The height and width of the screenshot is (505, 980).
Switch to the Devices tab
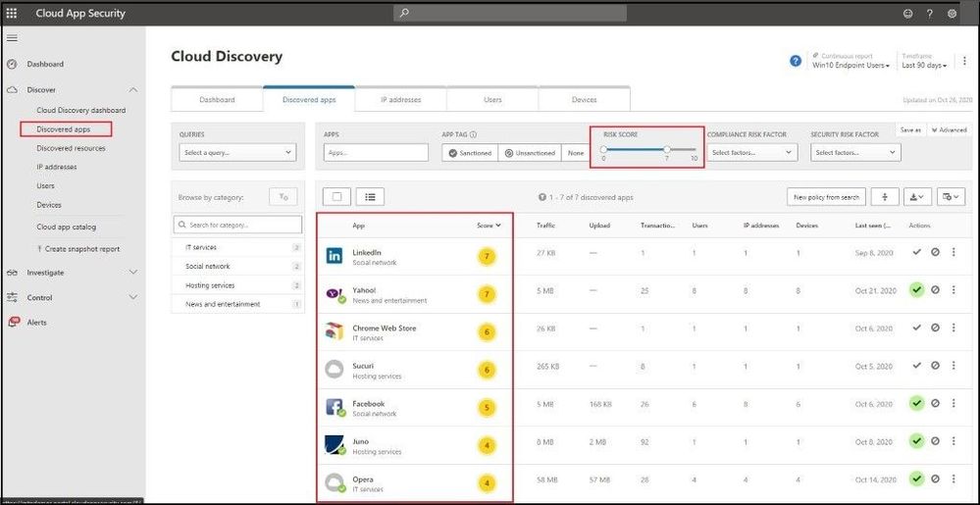coord(584,99)
